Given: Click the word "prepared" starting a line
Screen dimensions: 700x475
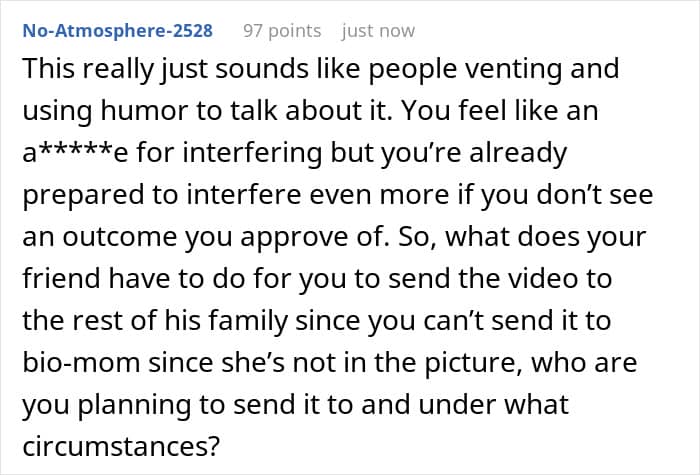Looking at the screenshot, I should tap(83, 196).
